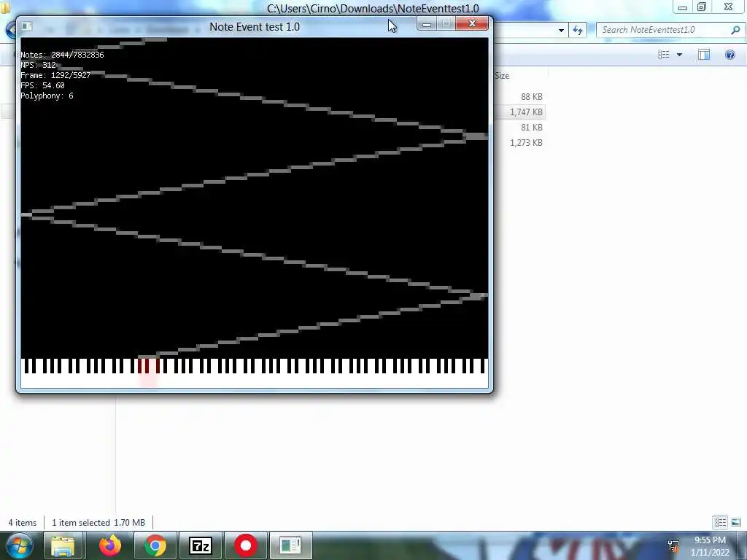This screenshot has width=747, height=560.
Task: Open File Explorer from the taskbar
Action: (x=63, y=545)
